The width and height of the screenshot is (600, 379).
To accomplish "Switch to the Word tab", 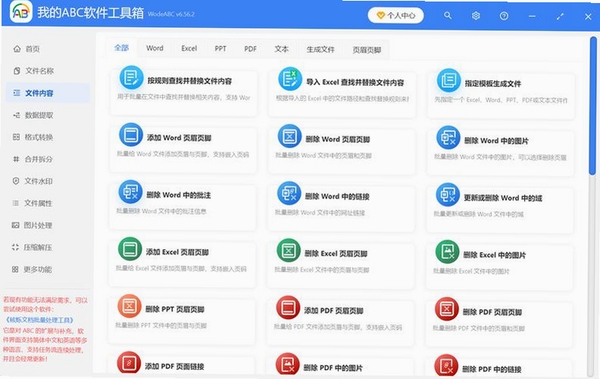I will point(155,48).
